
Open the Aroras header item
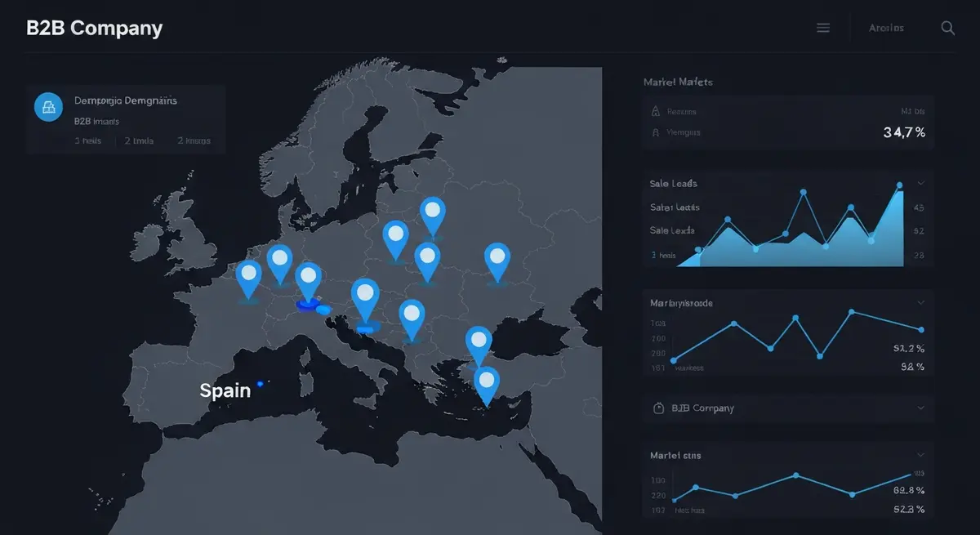[x=886, y=28]
